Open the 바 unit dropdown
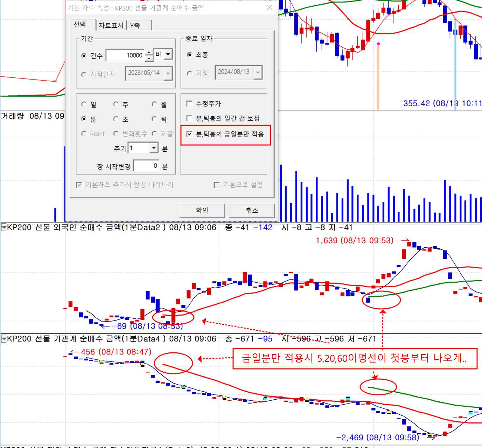The width and height of the screenshot is (482, 448). pyautogui.click(x=168, y=54)
